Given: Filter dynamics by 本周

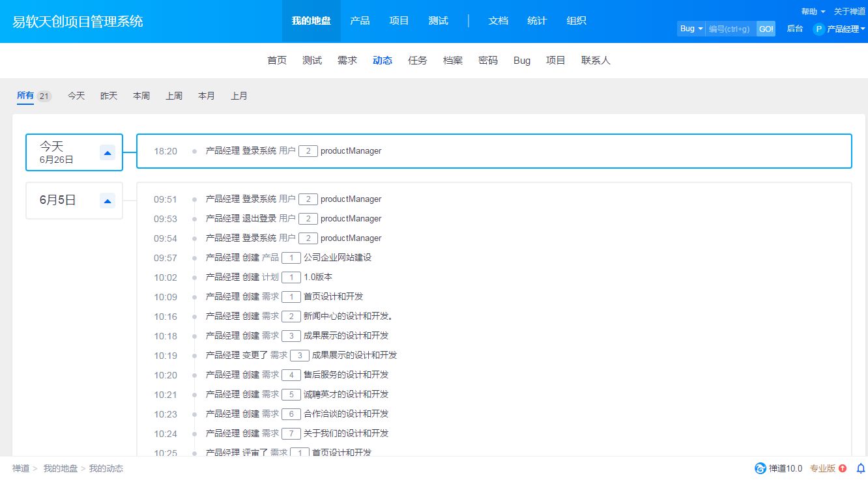Looking at the screenshot, I should tap(141, 96).
